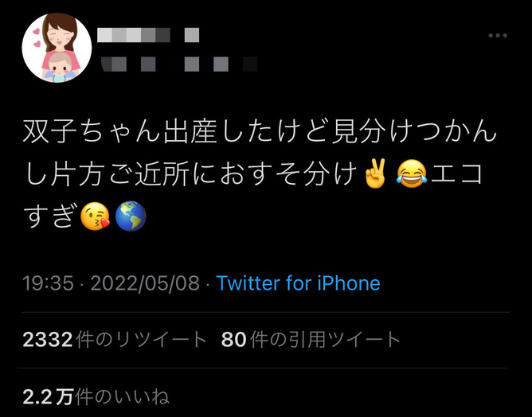Screen dimensions: 532x417
Task: Open the blurred account handle below the name
Action: pyautogui.click(x=179, y=64)
